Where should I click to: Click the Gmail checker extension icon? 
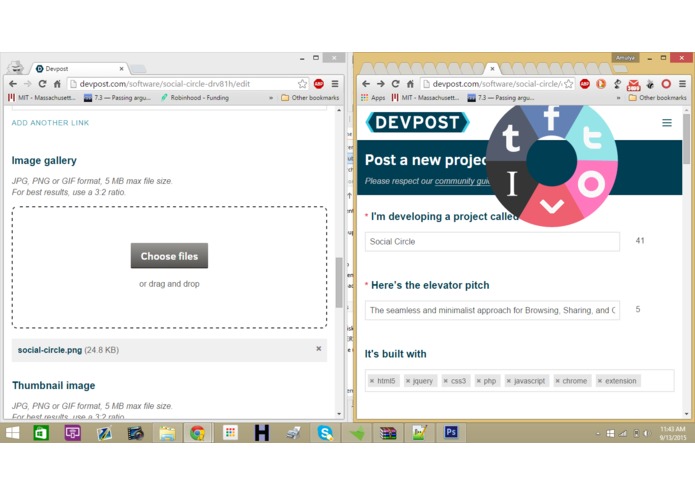[x=633, y=84]
